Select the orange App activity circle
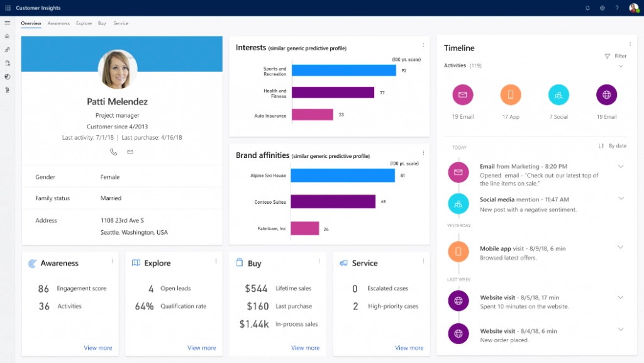 (x=511, y=95)
